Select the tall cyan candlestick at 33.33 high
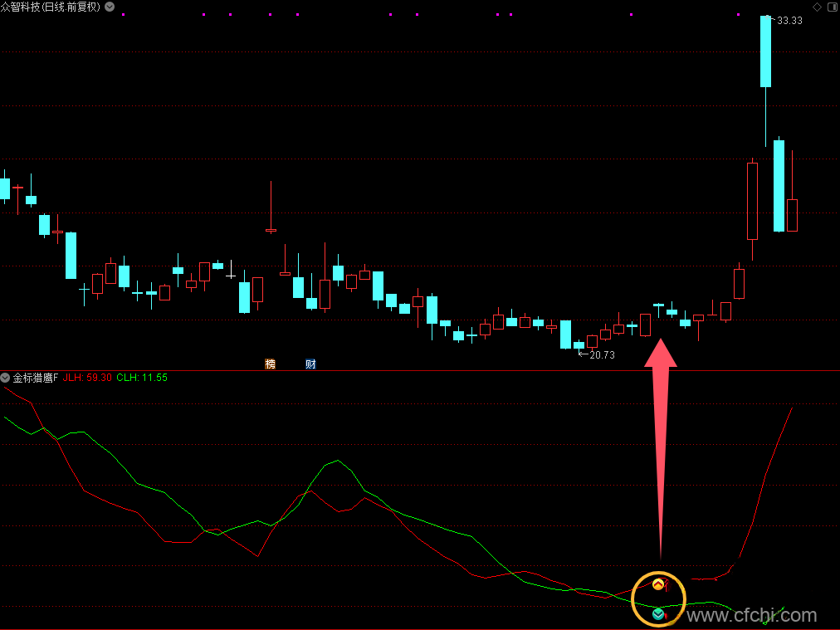The image size is (840, 630). click(x=765, y=81)
